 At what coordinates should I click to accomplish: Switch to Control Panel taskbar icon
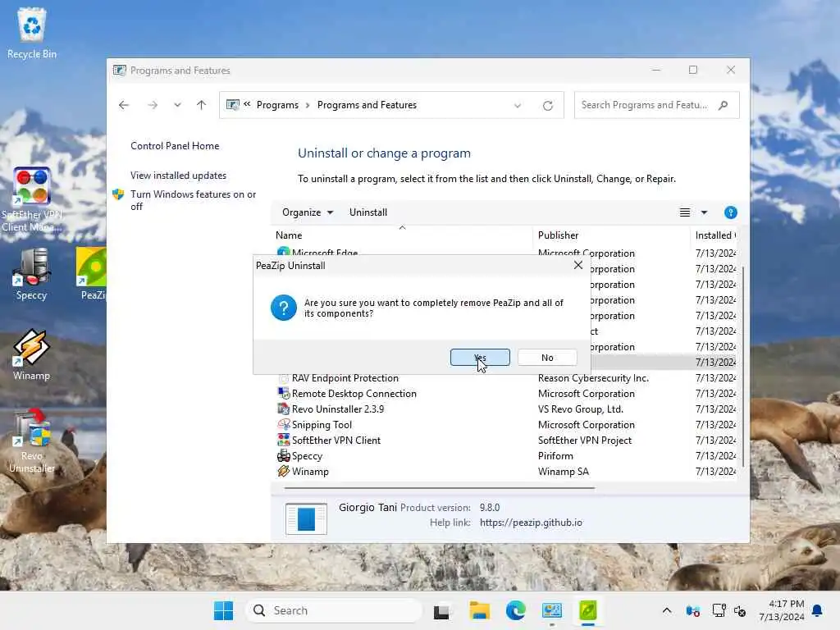[x=552, y=610]
